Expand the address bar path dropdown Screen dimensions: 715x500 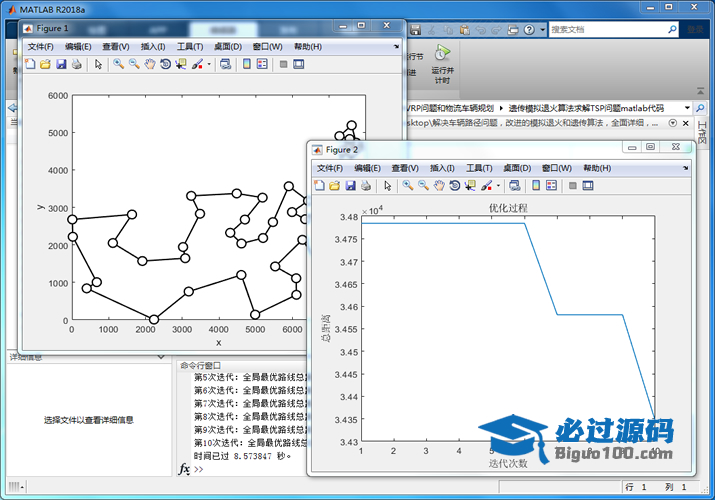688,106
